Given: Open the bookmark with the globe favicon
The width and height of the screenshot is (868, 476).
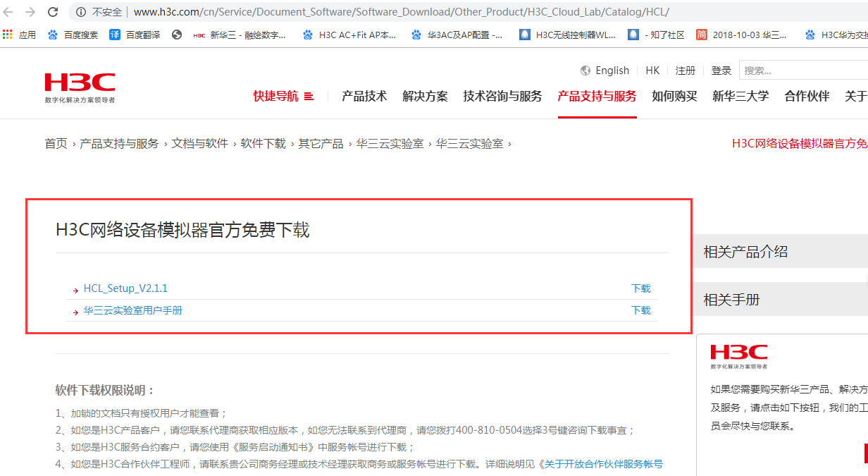Looking at the screenshot, I should 177,35.
